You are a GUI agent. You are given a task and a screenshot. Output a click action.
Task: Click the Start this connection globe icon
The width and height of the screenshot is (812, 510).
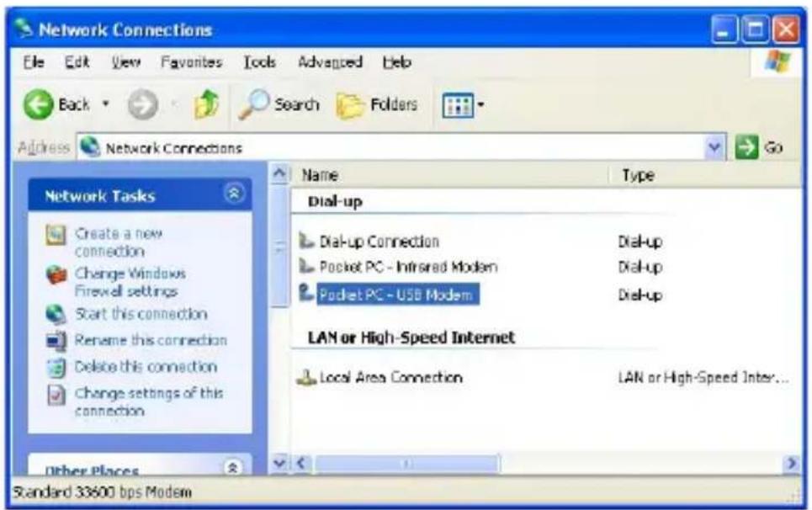(56, 314)
